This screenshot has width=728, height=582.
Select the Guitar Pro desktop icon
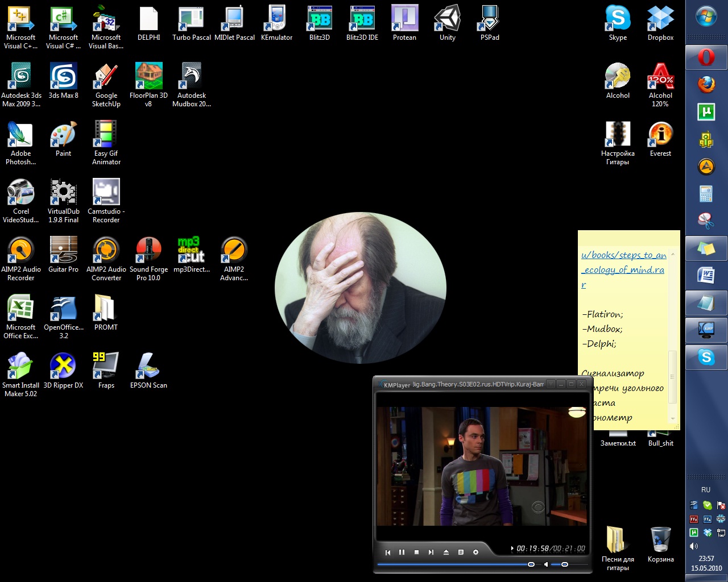pos(63,255)
